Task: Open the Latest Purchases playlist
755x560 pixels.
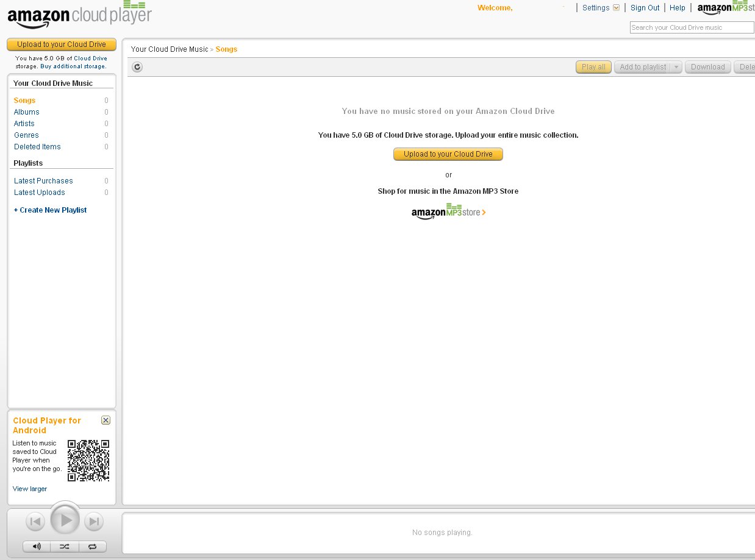Action: [x=43, y=181]
